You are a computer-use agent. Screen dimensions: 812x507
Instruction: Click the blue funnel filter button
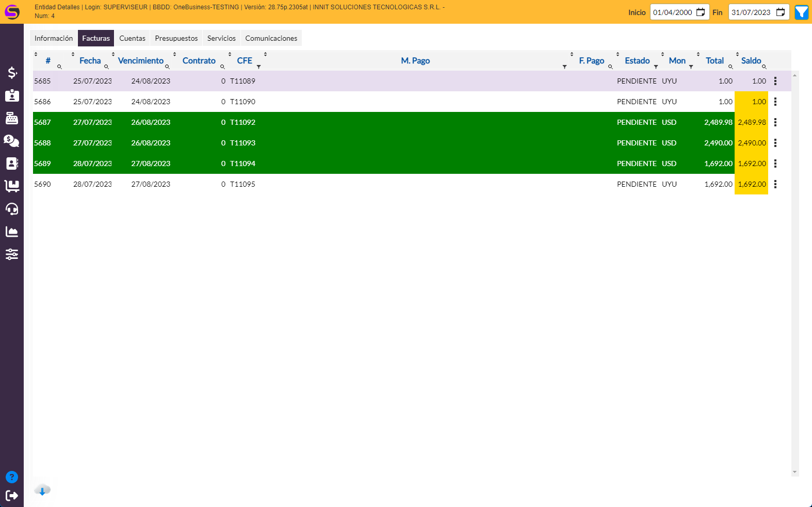point(802,12)
